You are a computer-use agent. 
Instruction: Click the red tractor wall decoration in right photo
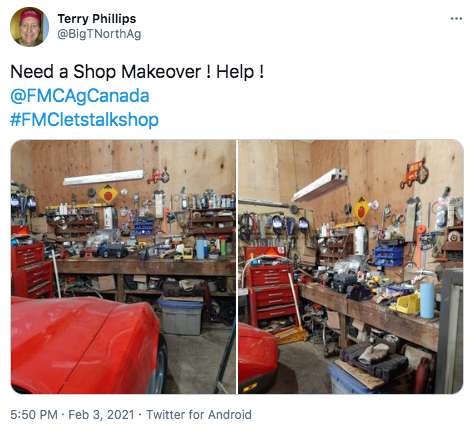pyautogui.click(x=414, y=174)
